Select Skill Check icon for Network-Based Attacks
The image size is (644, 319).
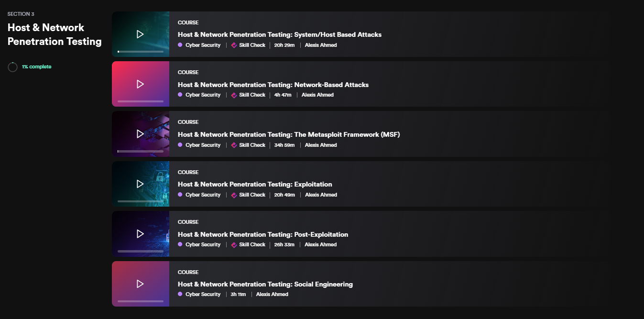[234, 95]
